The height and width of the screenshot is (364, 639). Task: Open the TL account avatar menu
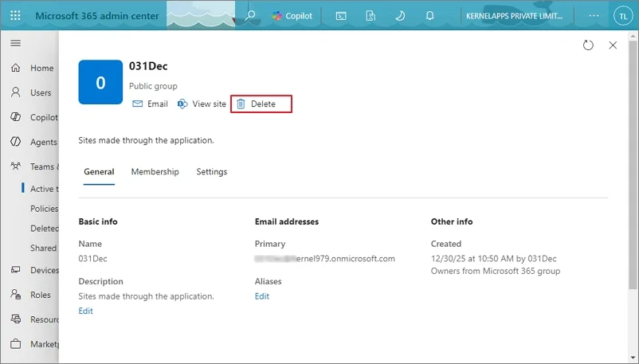tap(623, 16)
